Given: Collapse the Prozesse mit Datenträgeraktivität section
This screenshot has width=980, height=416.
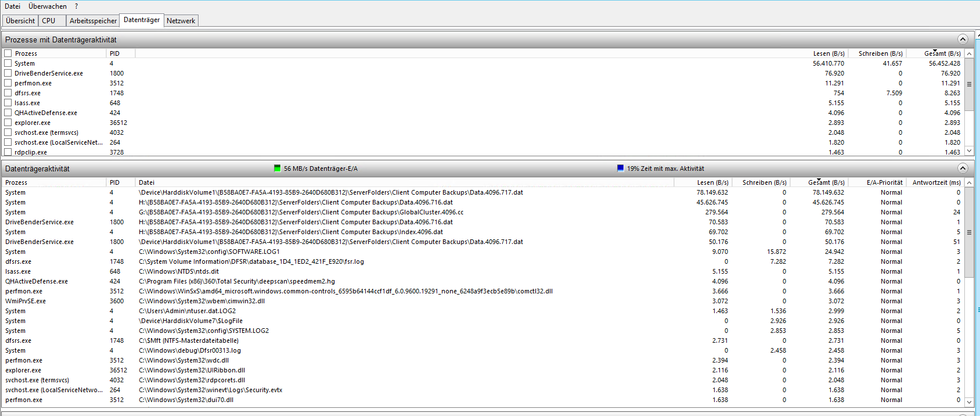Looking at the screenshot, I should (x=963, y=40).
